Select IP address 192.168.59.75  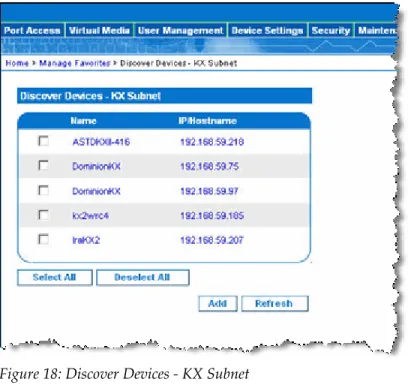[209, 166]
